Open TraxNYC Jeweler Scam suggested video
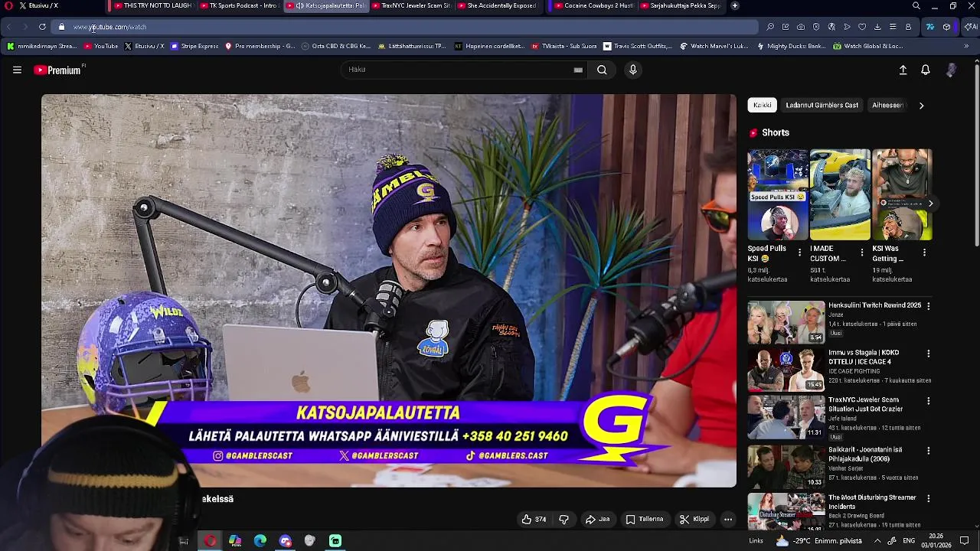 tap(786, 417)
